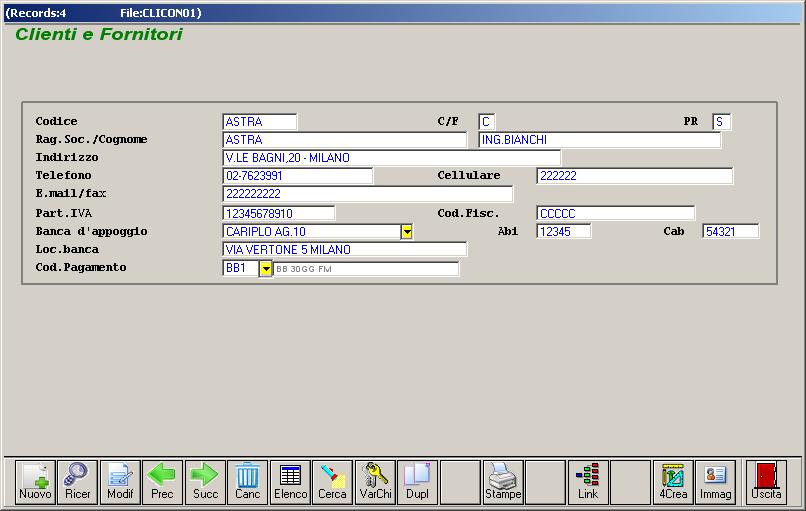806x511 pixels.
Task: Open the Stampe printer icon
Action: pos(503,482)
